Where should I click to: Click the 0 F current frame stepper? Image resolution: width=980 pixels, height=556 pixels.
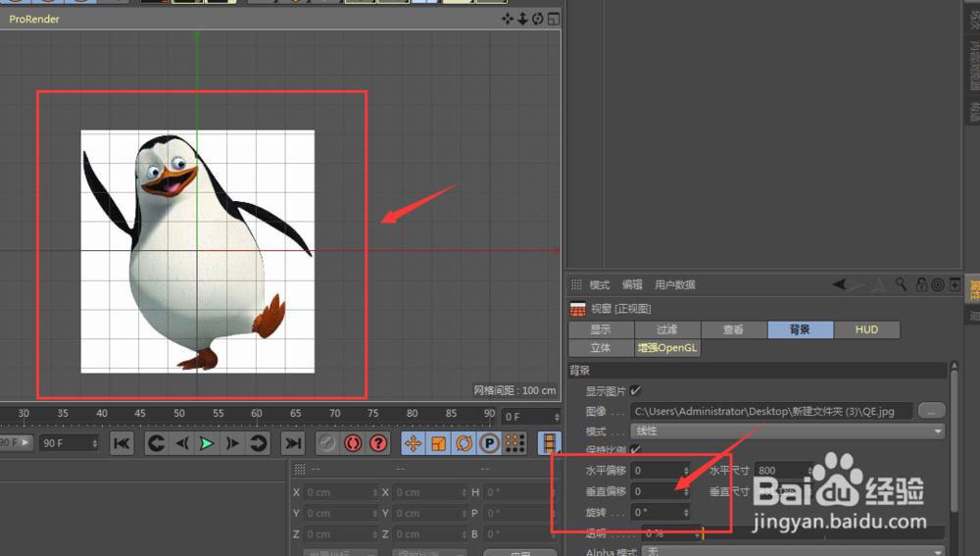[x=557, y=417]
